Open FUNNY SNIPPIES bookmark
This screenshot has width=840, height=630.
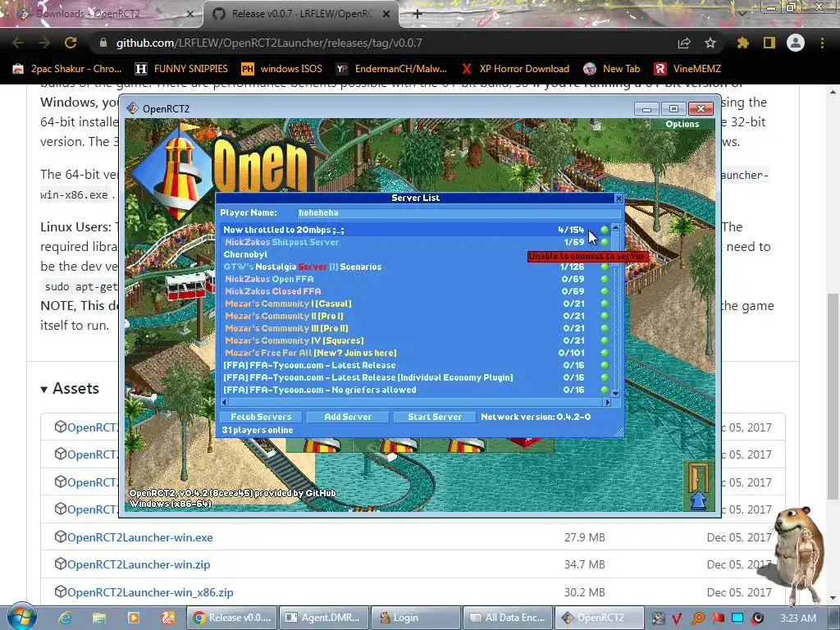pyautogui.click(x=181, y=69)
